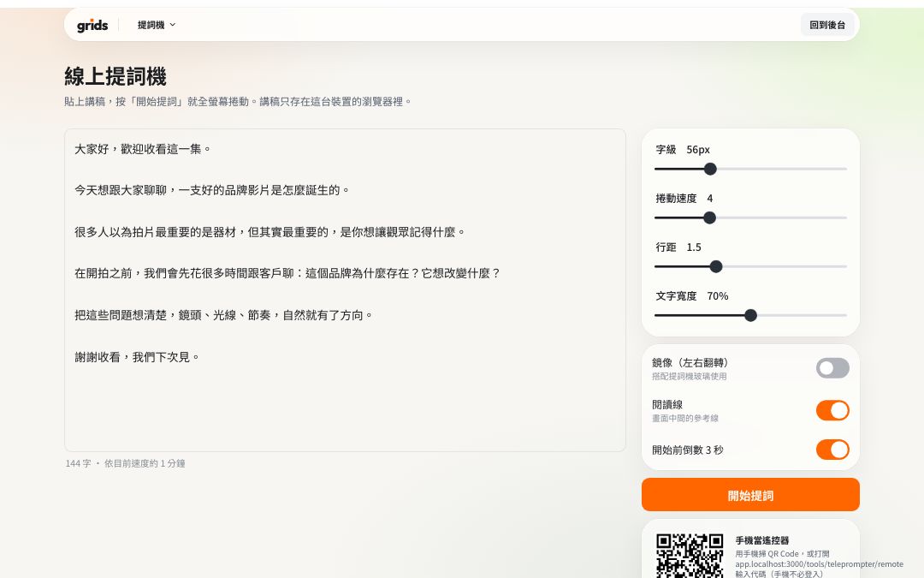Click the 回到後台 button
This screenshot has width=924, height=578.
(826, 25)
